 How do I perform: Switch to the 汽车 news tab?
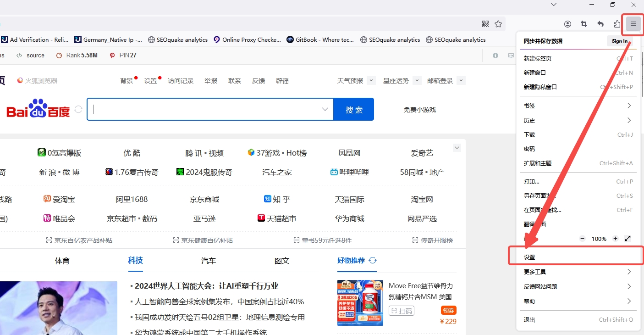(209, 261)
